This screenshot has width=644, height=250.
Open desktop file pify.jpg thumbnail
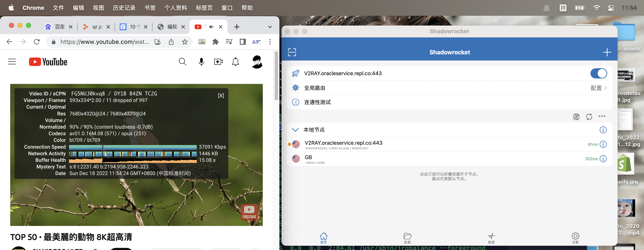coord(626,164)
